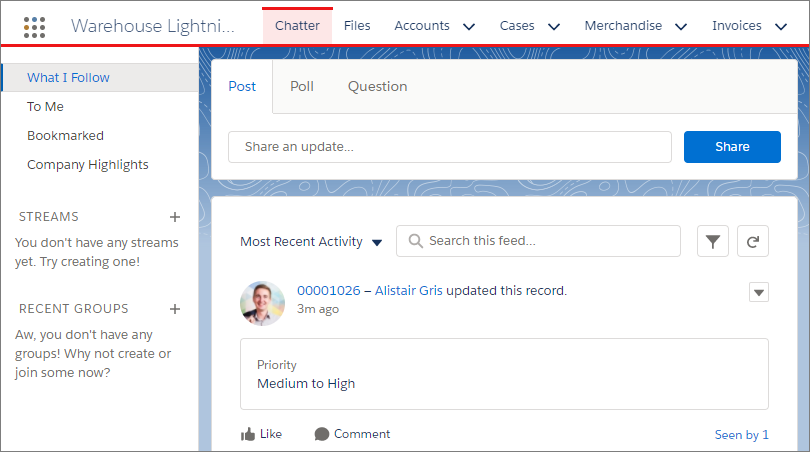Image resolution: width=810 pixels, height=452 pixels.
Task: Refresh the feed
Action: click(753, 241)
